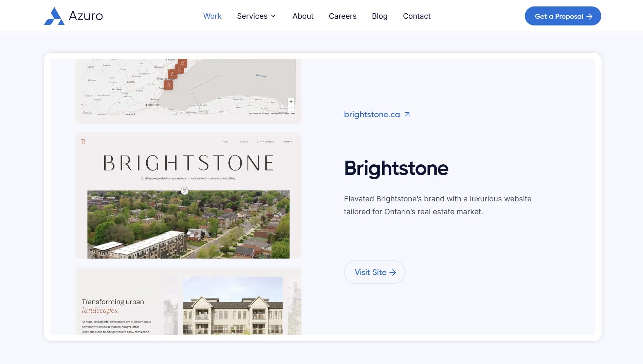The height and width of the screenshot is (364, 643).
Task: Expand the Services dropdown menu
Action: (257, 16)
